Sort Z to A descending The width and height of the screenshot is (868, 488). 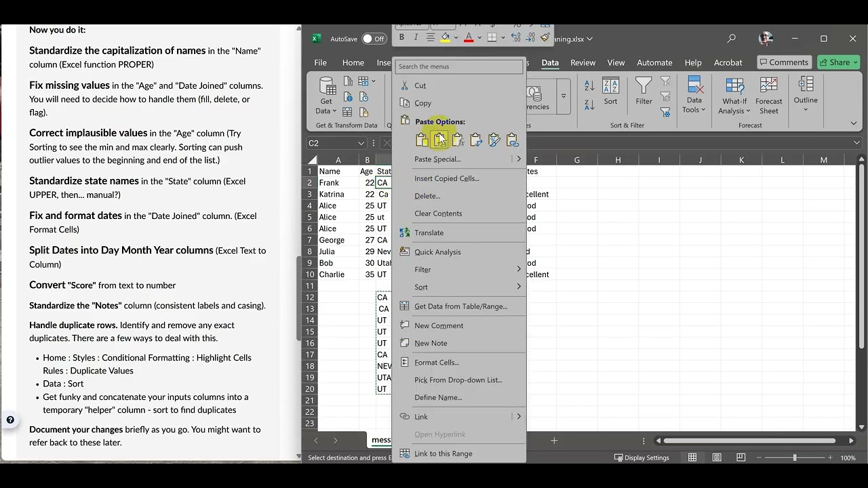(x=589, y=104)
